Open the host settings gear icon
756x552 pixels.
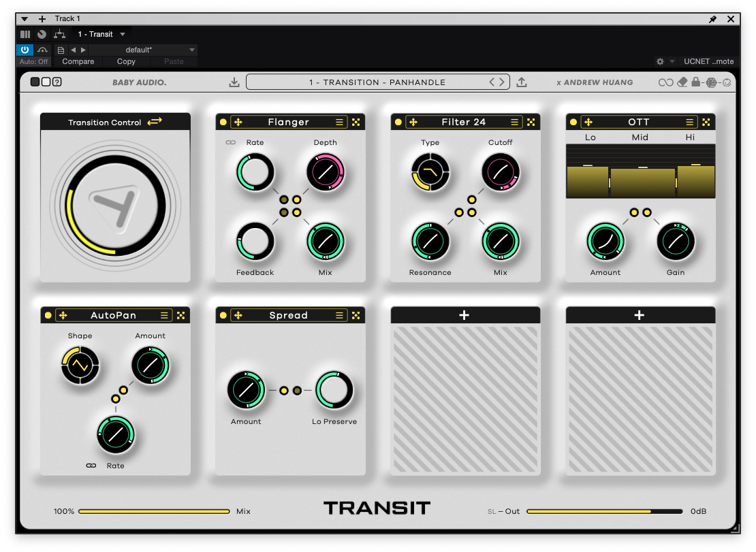[x=660, y=62]
